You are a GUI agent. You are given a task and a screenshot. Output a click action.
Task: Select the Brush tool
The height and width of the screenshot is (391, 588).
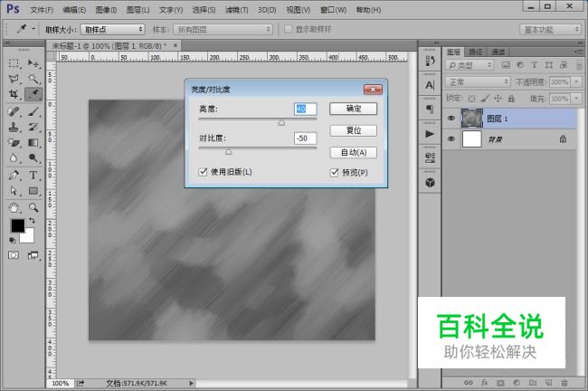[33, 111]
